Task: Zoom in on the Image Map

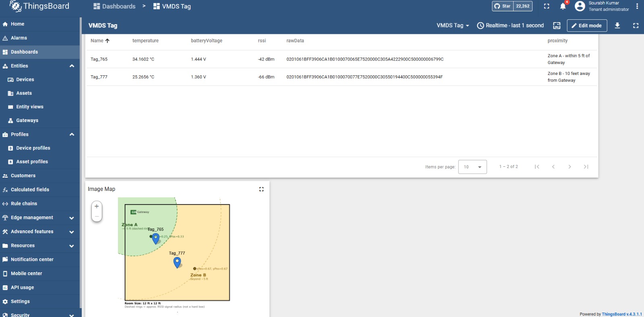Action: (x=97, y=206)
